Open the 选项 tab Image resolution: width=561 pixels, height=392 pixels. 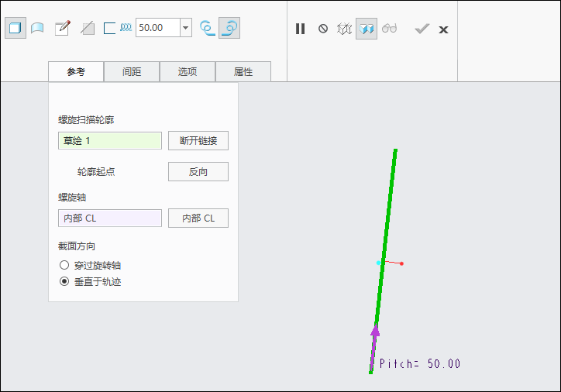point(188,71)
